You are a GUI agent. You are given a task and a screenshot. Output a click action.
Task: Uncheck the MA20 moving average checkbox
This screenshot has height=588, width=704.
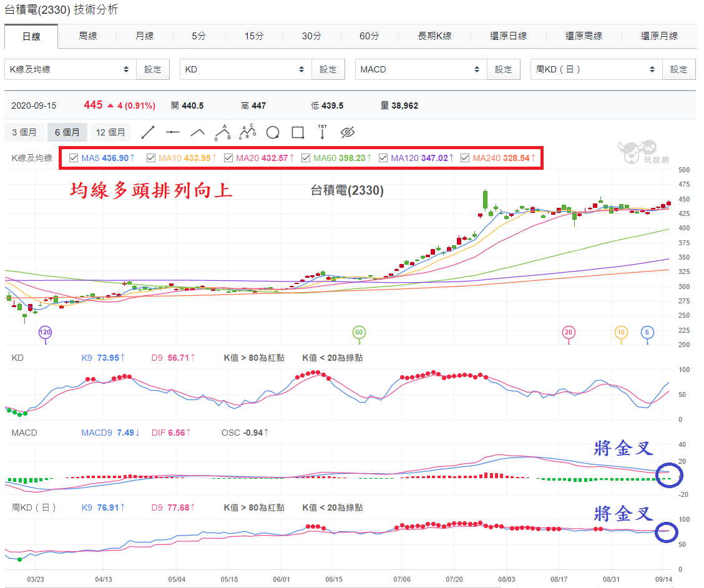(x=228, y=158)
